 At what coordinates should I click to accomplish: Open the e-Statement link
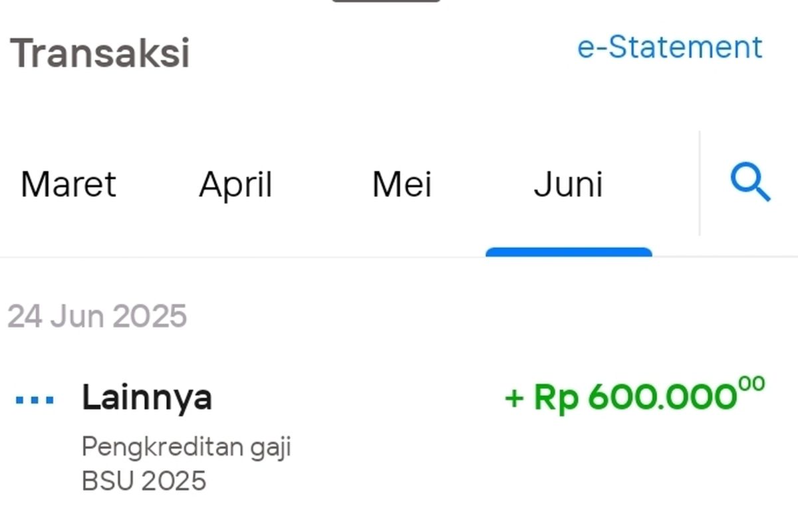(669, 47)
